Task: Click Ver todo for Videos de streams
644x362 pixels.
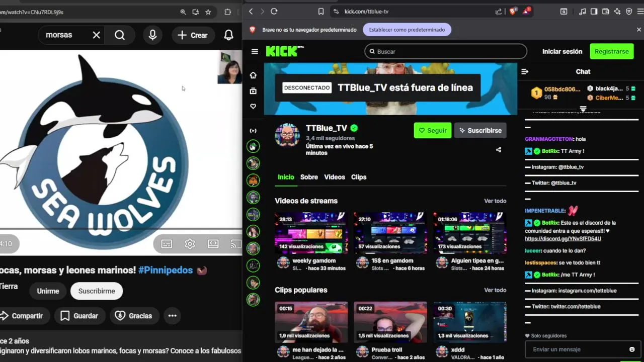Action: pyautogui.click(x=495, y=201)
